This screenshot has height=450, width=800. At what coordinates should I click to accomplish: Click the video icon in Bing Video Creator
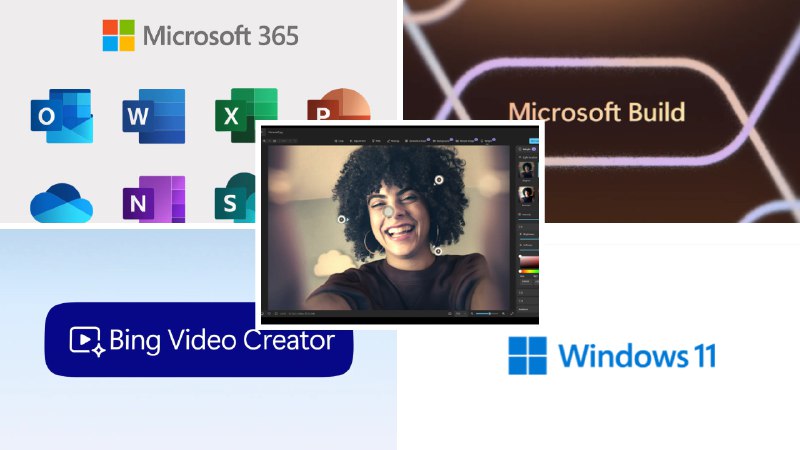tap(87, 341)
